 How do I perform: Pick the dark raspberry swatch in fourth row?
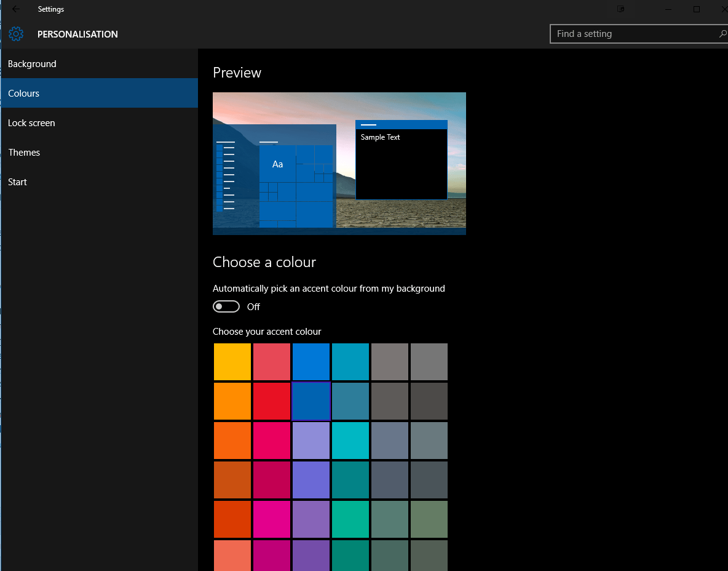(272, 480)
